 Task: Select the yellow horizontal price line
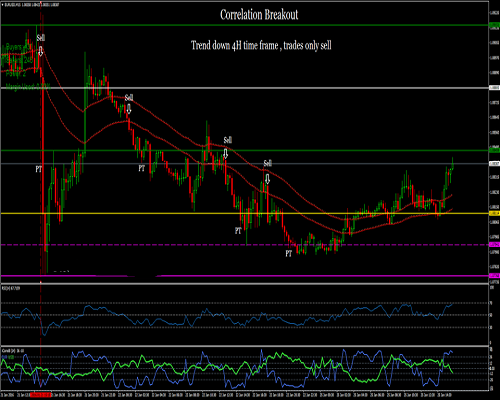point(244,213)
